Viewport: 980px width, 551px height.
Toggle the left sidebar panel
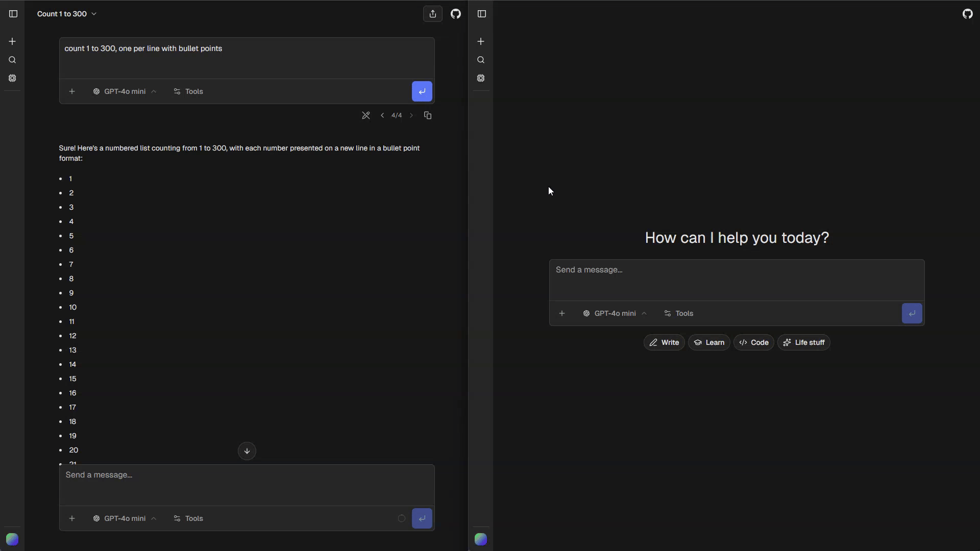click(13, 14)
